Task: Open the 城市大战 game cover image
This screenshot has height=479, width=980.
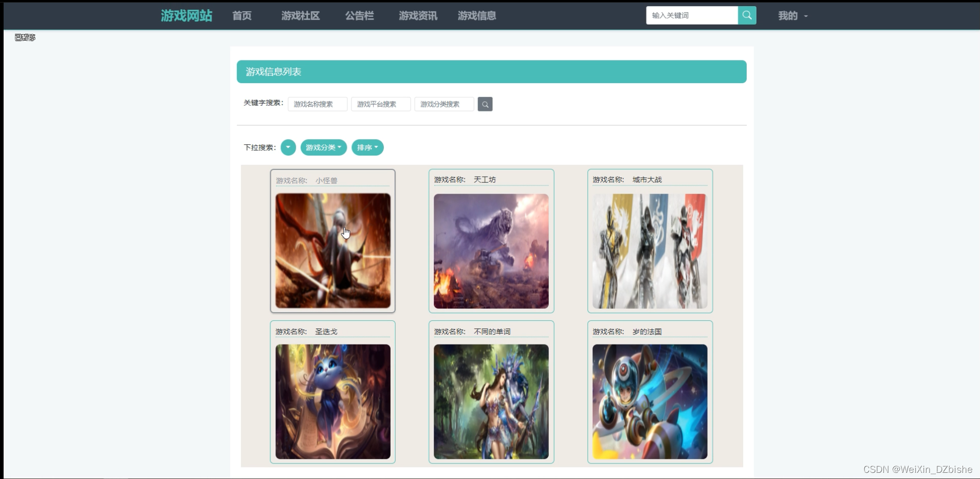Action: [650, 251]
